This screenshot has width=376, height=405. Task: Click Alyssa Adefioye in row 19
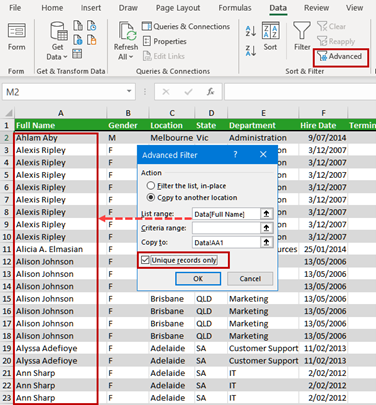[61, 348]
